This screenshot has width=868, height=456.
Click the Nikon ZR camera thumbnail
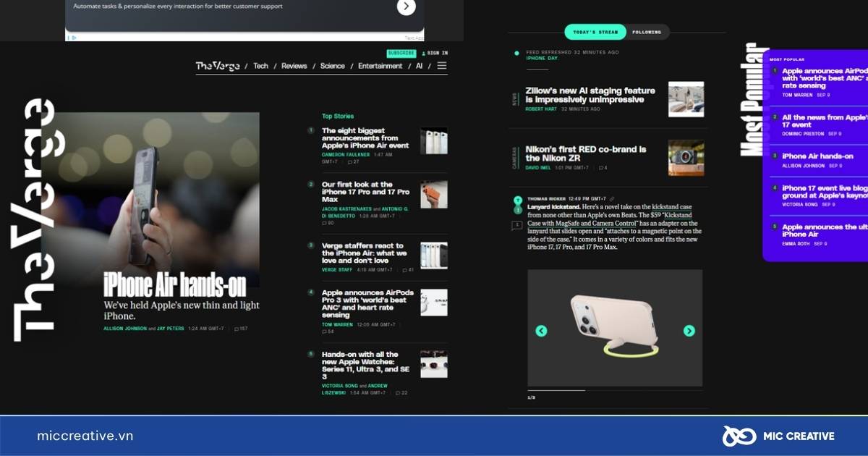click(x=686, y=157)
